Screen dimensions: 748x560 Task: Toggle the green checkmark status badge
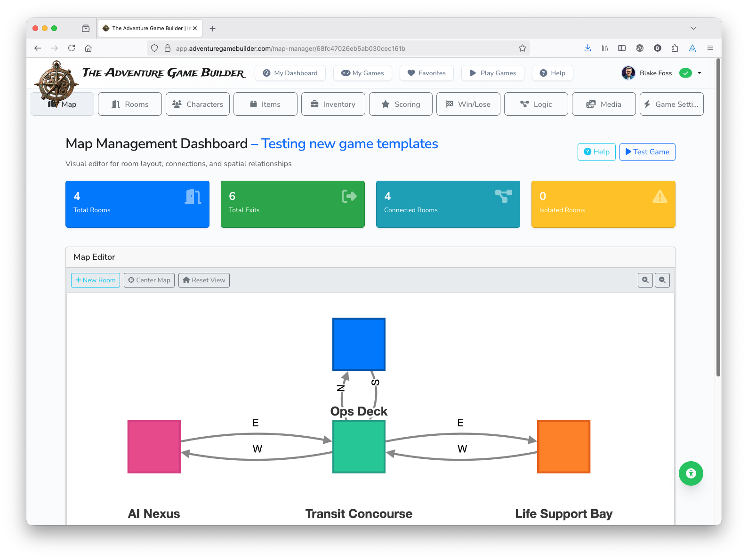coord(685,73)
